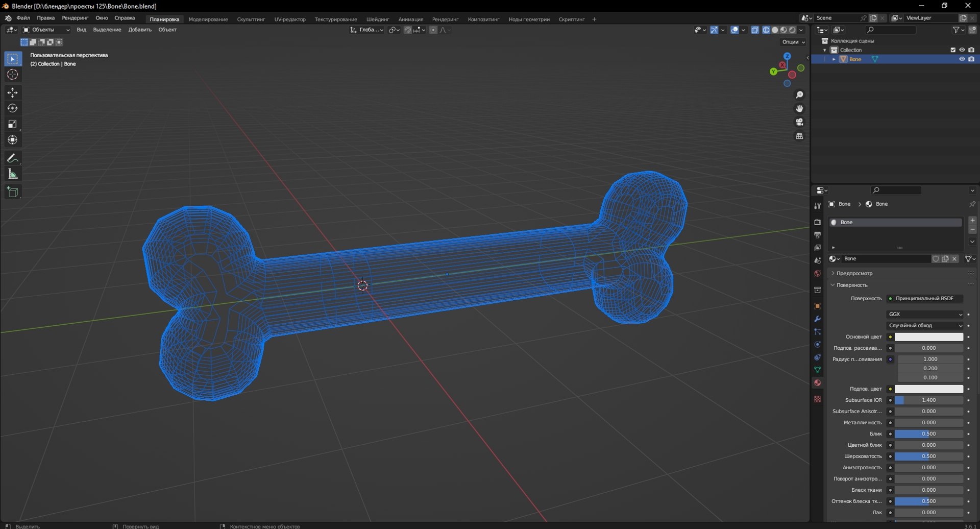Click the material name field Bone
980x529 pixels.
coord(886,259)
